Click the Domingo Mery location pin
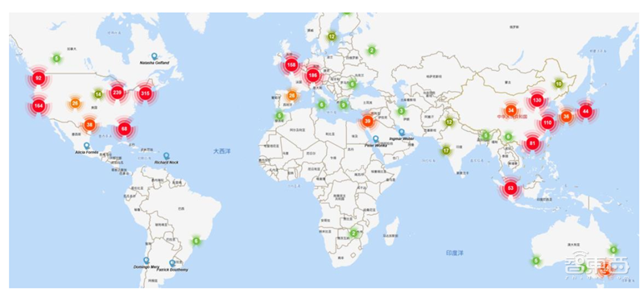The width and height of the screenshot is (644, 293). coord(147,261)
